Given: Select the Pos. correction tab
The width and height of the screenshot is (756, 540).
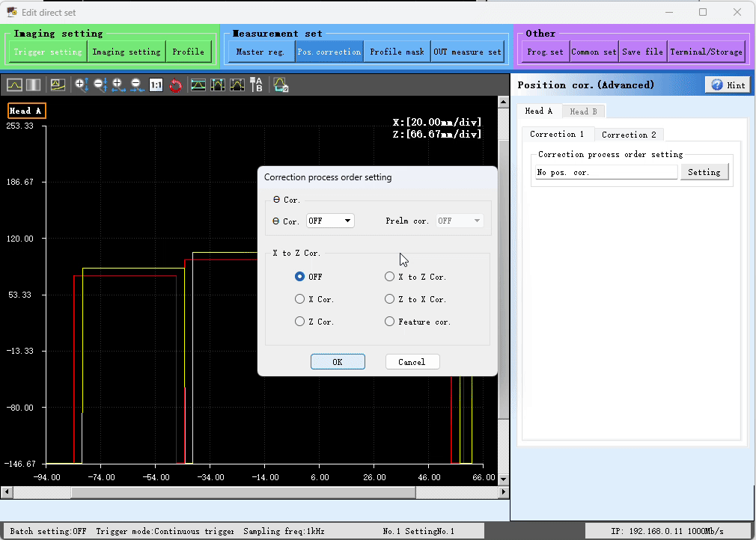Looking at the screenshot, I should click(x=329, y=52).
